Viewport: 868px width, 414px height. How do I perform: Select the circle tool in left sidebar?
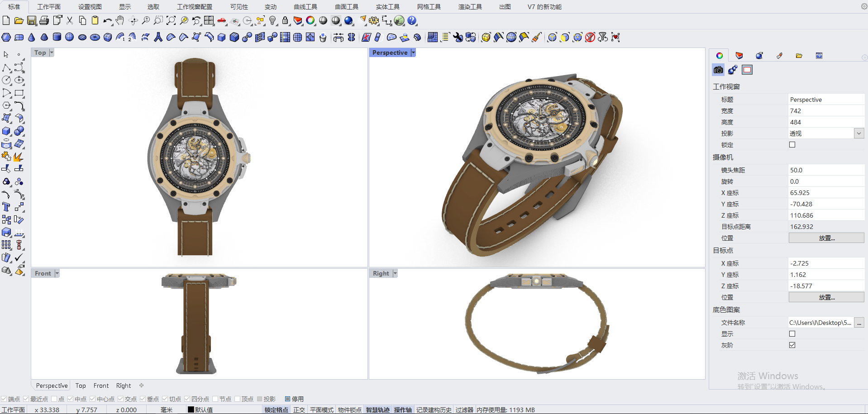click(x=6, y=80)
